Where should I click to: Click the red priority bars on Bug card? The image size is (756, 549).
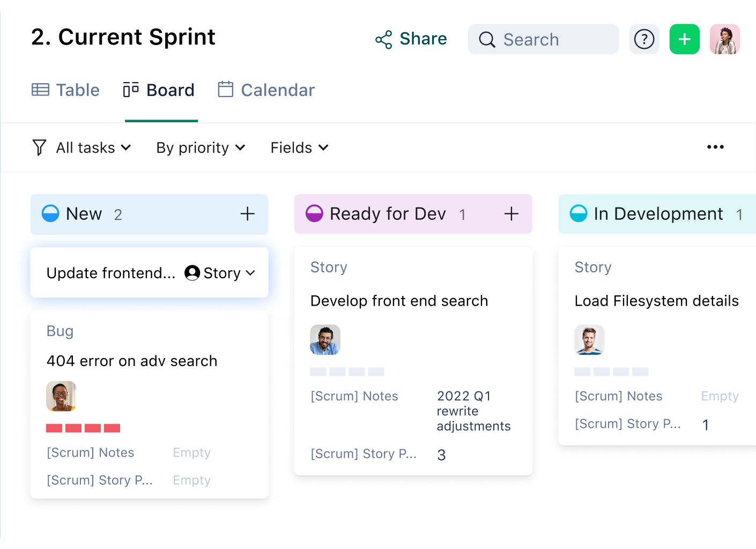pos(83,428)
